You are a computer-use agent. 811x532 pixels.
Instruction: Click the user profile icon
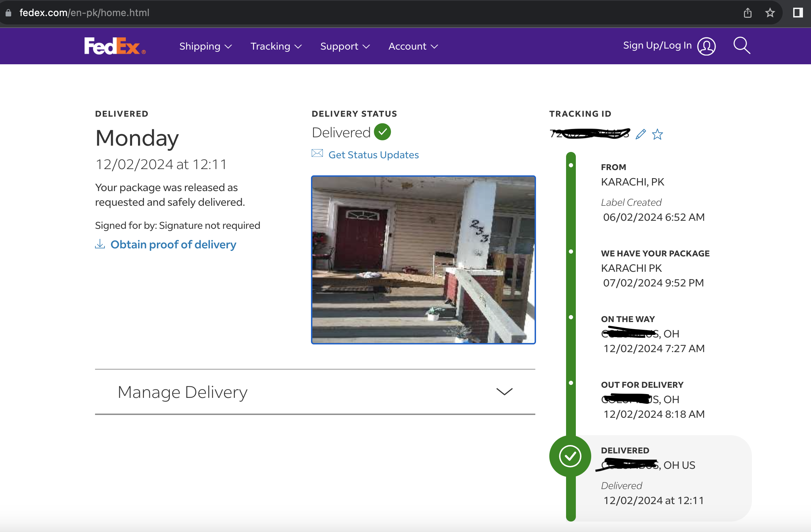[707, 46]
